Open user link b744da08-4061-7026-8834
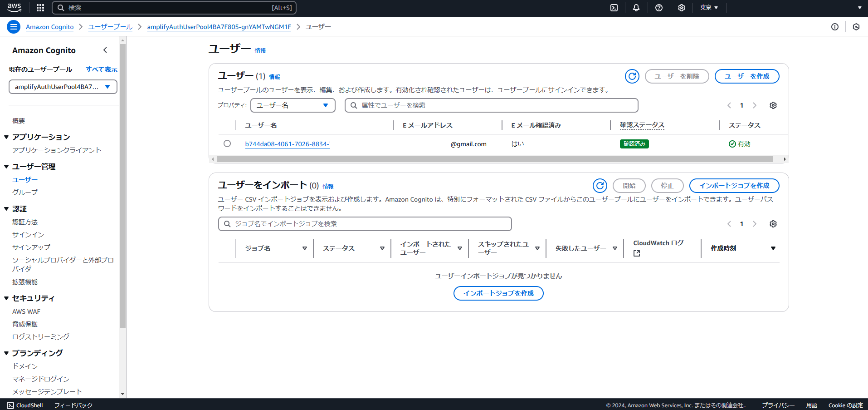Viewport: 868px width, 410px height. (288, 144)
